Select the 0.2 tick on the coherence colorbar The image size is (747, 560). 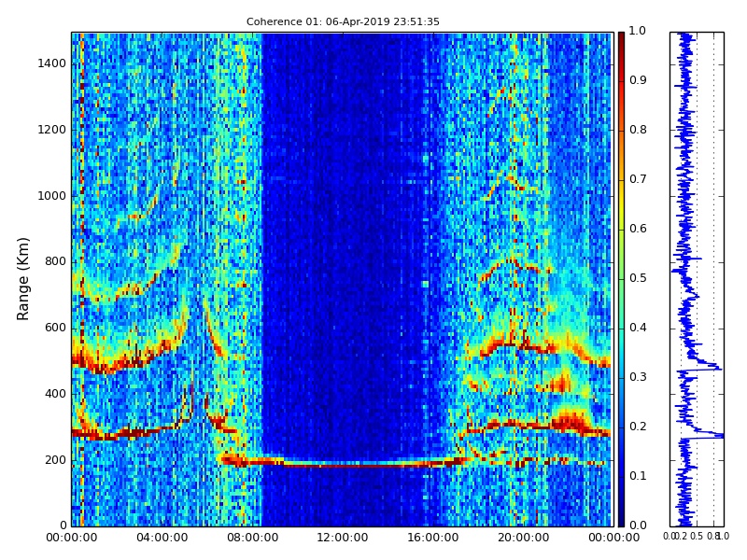tap(638, 427)
